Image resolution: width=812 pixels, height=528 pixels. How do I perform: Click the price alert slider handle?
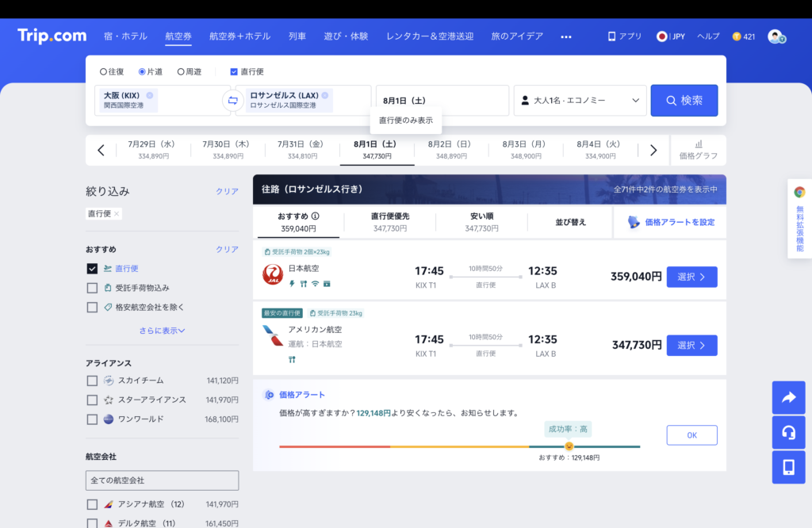click(569, 446)
